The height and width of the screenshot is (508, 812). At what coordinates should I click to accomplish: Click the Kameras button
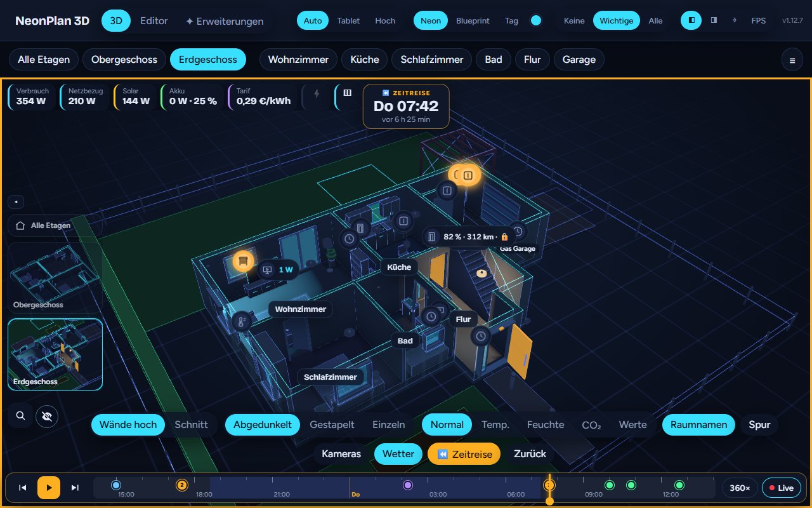point(341,454)
